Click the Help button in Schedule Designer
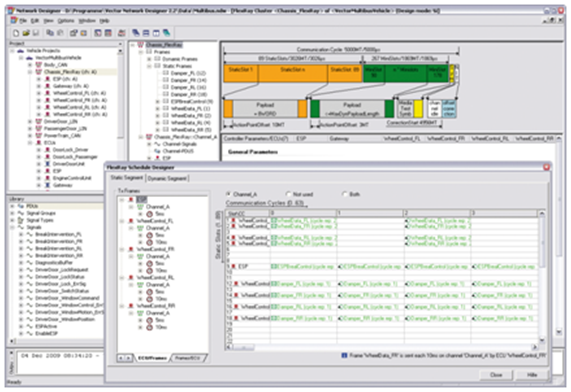 [532, 375]
